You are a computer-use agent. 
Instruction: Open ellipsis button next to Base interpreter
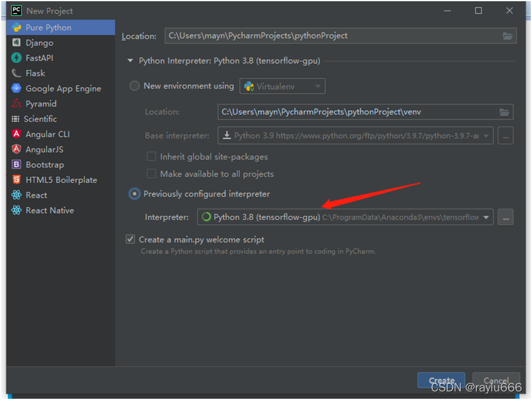click(506, 136)
